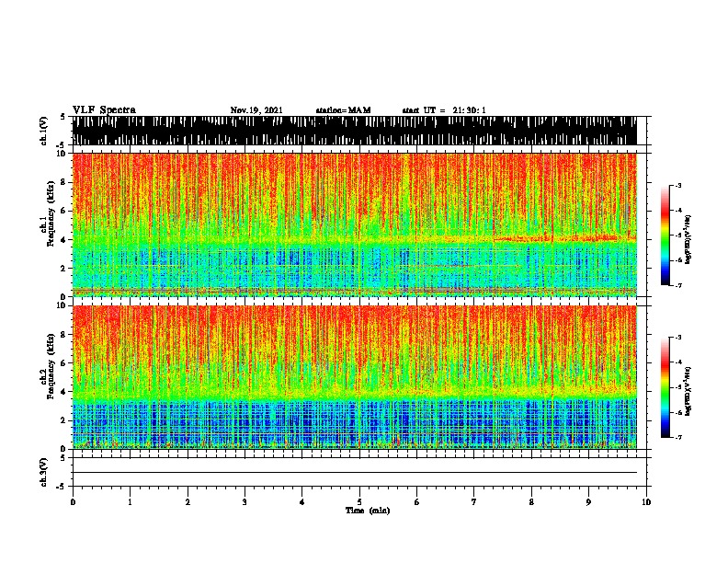This screenshot has height=563, width=728.
Task: Click the "-7" label on the ch.2 color bar
Action: (x=677, y=438)
